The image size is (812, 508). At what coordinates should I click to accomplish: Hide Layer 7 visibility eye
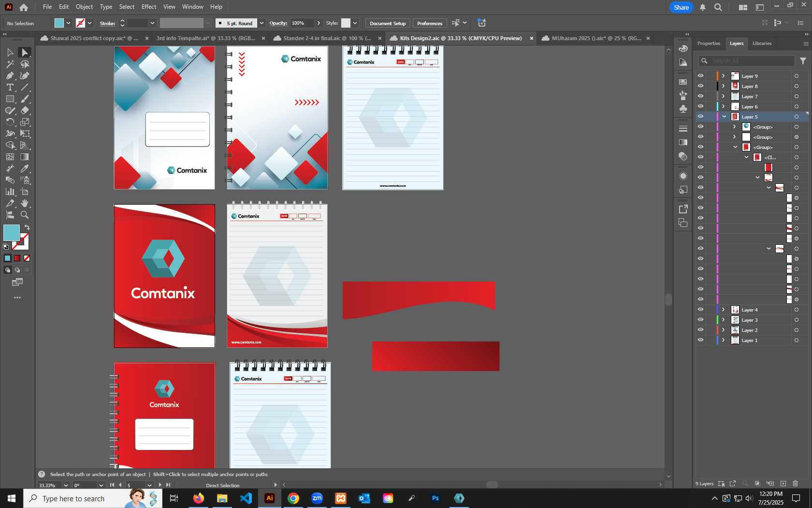(700, 96)
